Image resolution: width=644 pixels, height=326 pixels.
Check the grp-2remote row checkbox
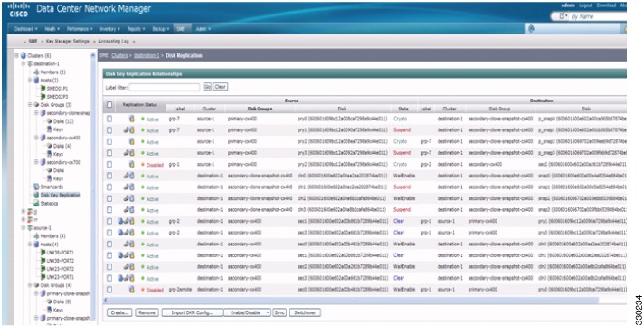[x=109, y=290]
